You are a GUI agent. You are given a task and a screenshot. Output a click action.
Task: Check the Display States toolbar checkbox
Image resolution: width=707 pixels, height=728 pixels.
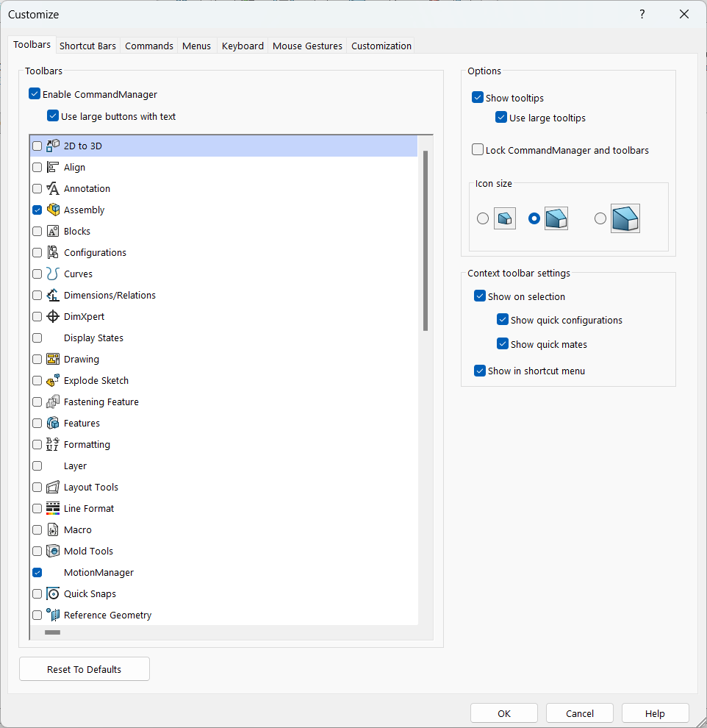tap(37, 338)
